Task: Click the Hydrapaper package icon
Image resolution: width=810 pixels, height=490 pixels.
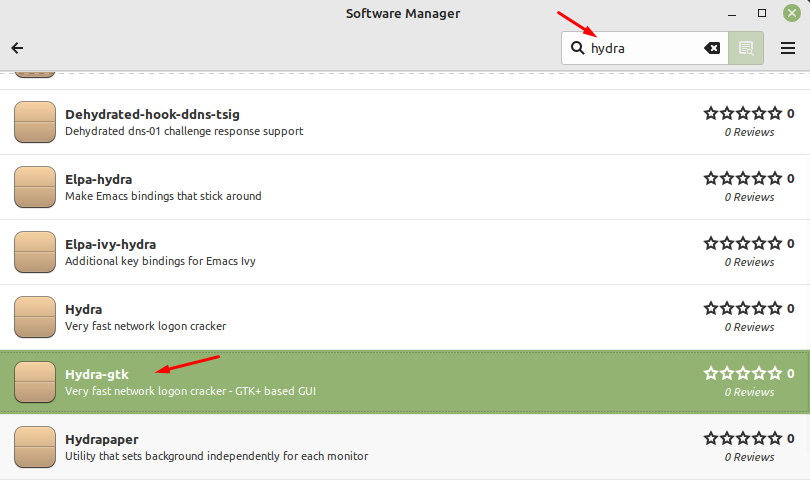Action: [x=35, y=447]
